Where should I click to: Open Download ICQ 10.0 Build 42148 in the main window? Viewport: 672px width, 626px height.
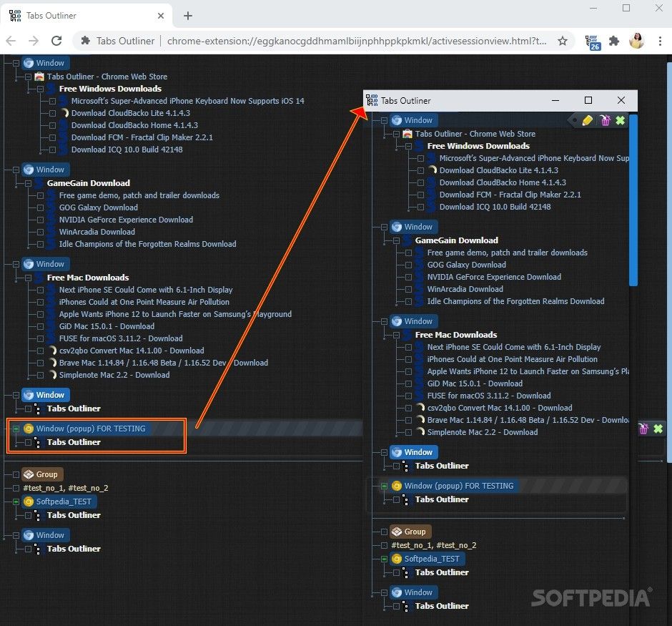coord(127,150)
